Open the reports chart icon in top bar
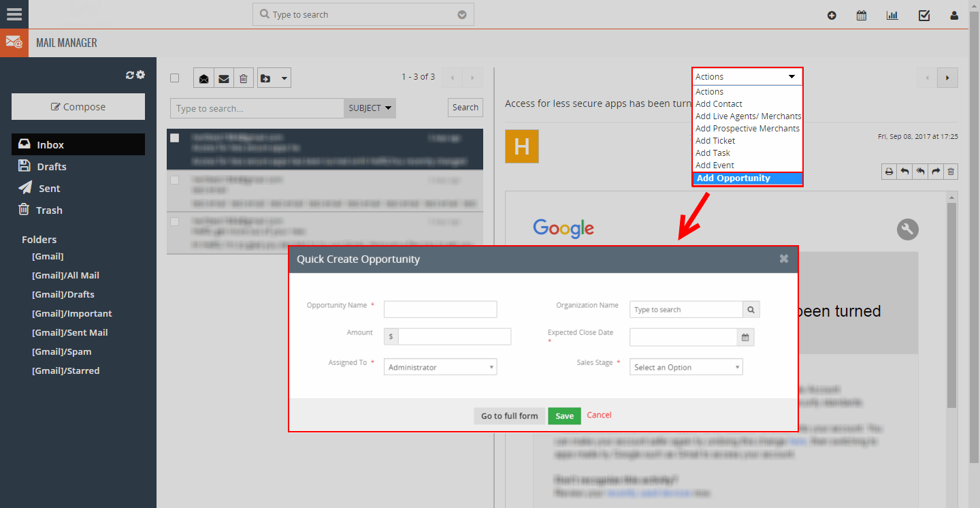The height and width of the screenshot is (508, 980). click(892, 14)
